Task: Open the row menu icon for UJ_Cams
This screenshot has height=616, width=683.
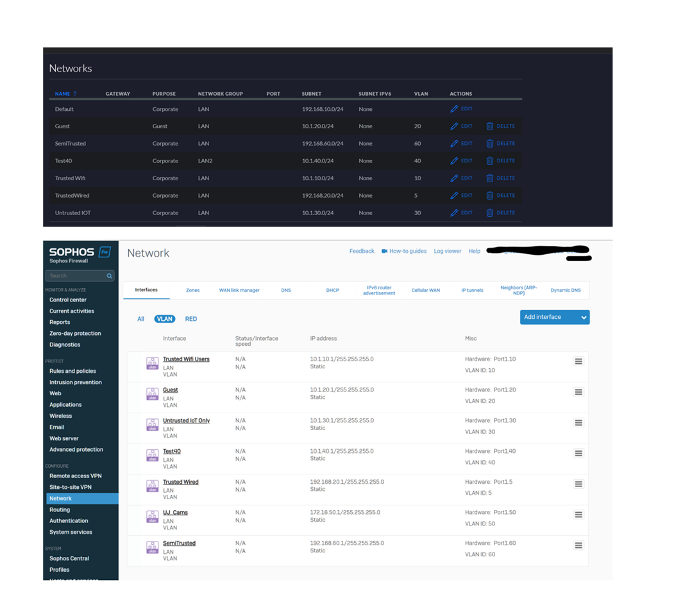Action: click(578, 515)
